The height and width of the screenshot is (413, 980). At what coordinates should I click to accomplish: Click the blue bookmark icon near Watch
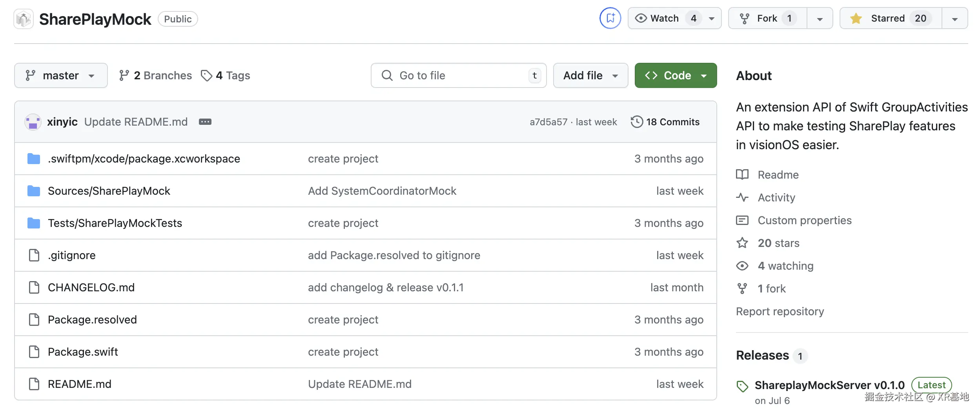coord(610,18)
